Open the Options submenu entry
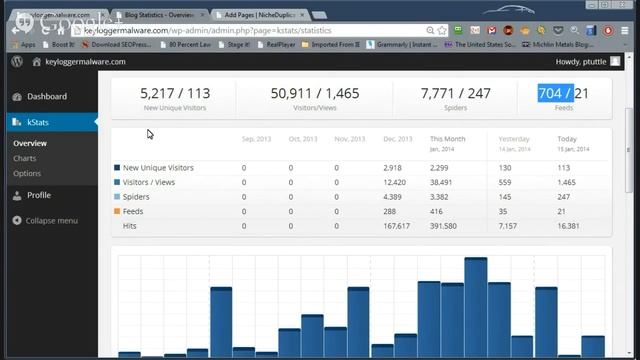Screen dimensions: 640x360 click(x=27, y=173)
